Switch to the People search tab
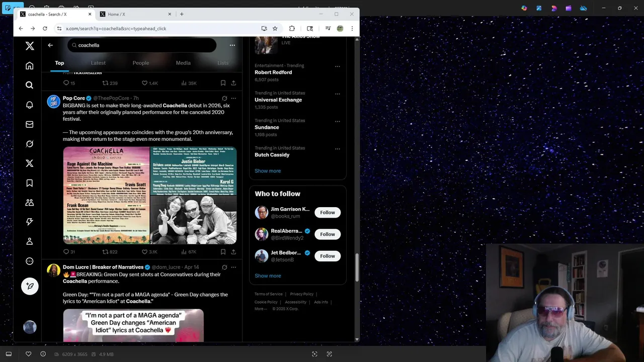Screen dimensions: 644x362 tap(141, 63)
